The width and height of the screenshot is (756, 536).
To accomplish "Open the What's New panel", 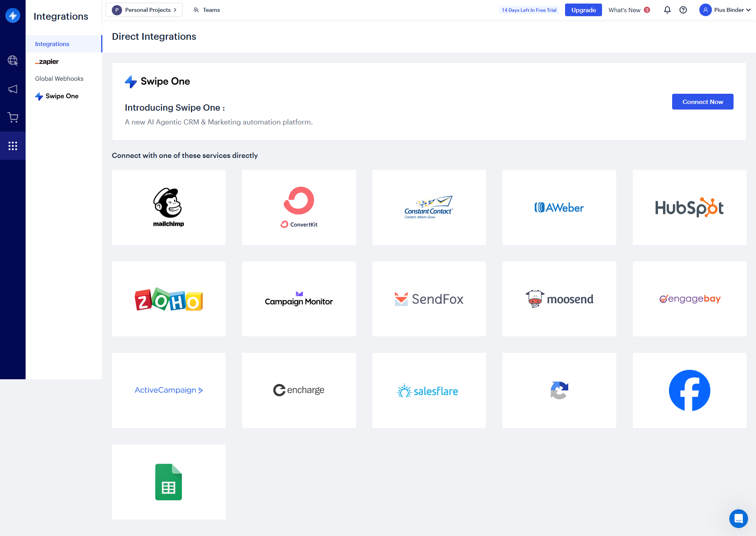I will click(x=628, y=10).
